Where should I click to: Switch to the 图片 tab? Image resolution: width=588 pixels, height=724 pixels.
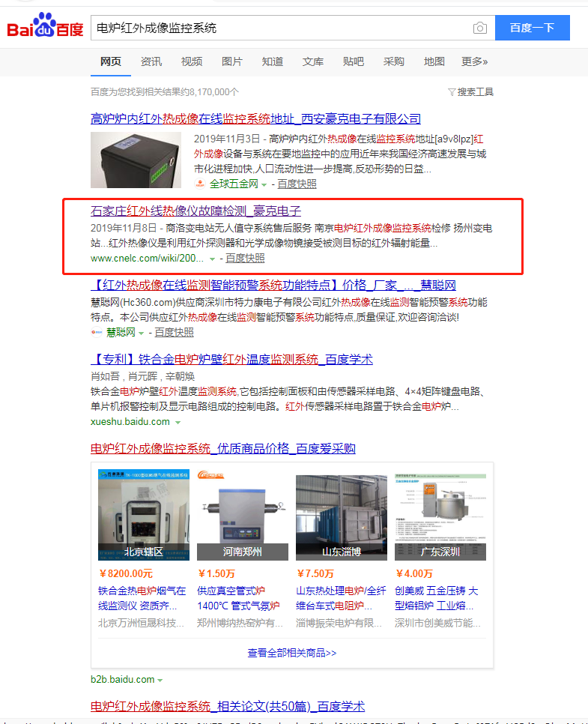click(231, 61)
